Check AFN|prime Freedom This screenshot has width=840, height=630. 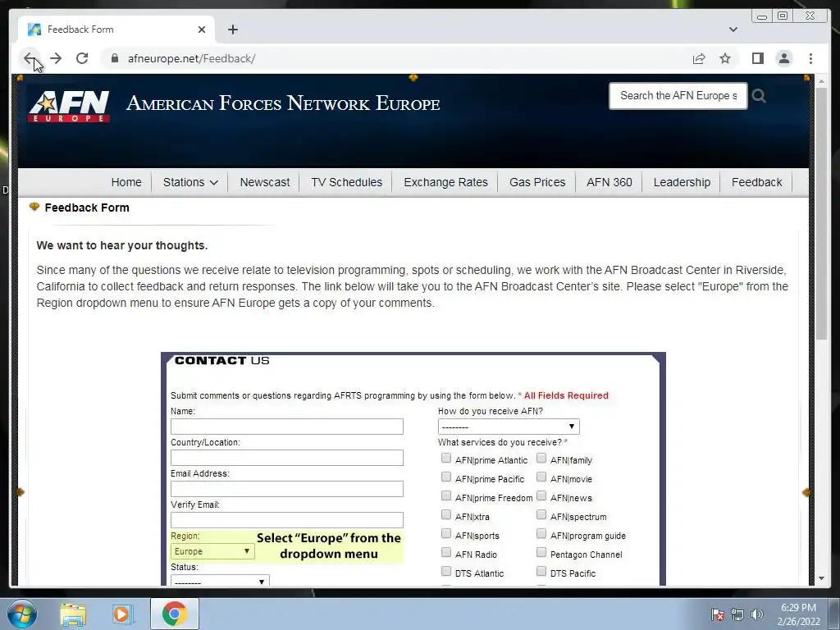[x=445, y=495]
